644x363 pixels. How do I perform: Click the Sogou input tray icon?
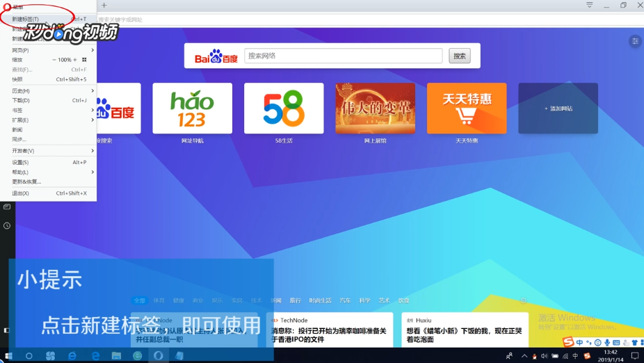coord(588,356)
